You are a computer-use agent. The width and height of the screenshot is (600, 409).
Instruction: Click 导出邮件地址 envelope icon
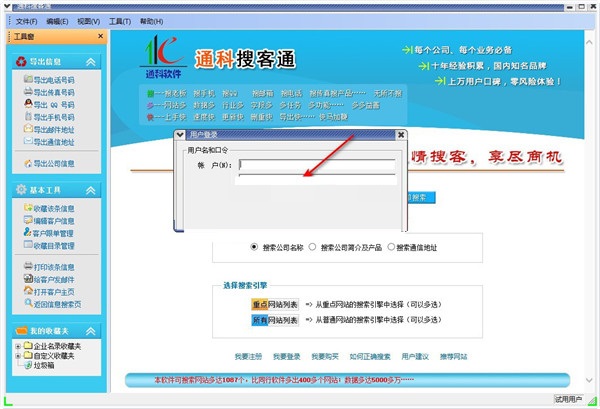(x=28, y=129)
